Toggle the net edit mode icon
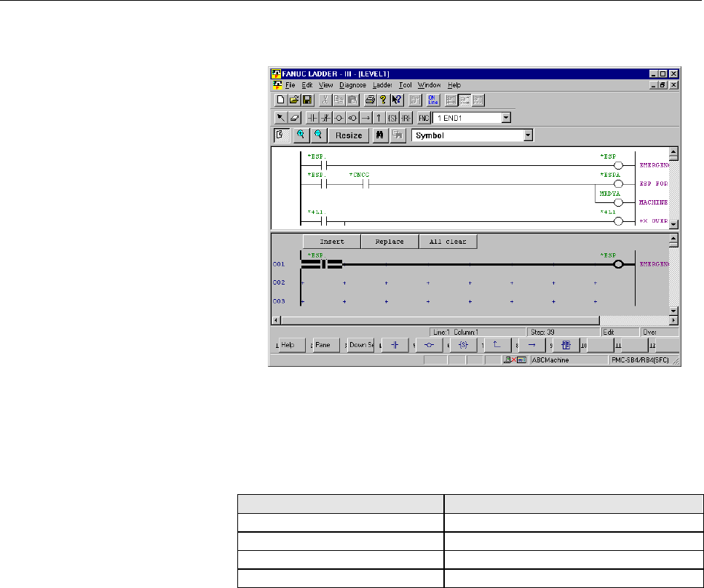 pyautogui.click(x=282, y=135)
